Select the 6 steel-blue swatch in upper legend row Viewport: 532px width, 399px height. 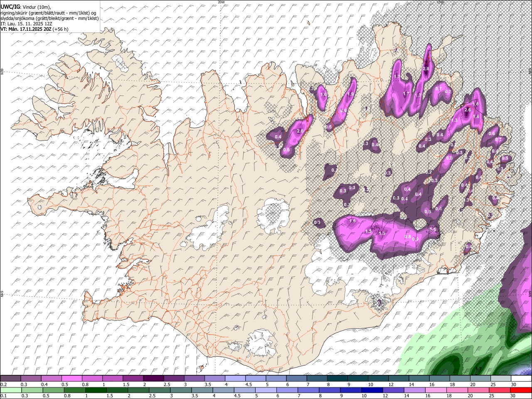tap(296, 379)
